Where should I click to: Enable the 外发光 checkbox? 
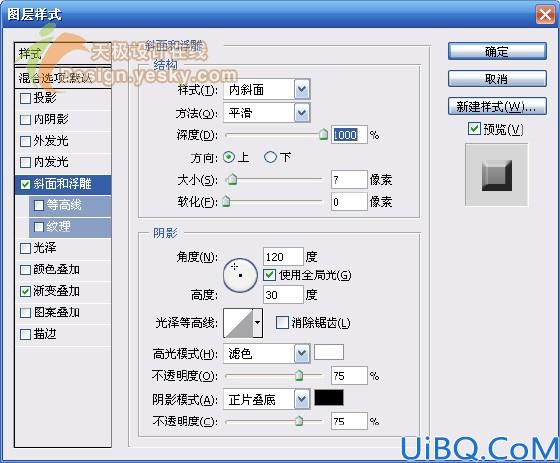(25, 141)
